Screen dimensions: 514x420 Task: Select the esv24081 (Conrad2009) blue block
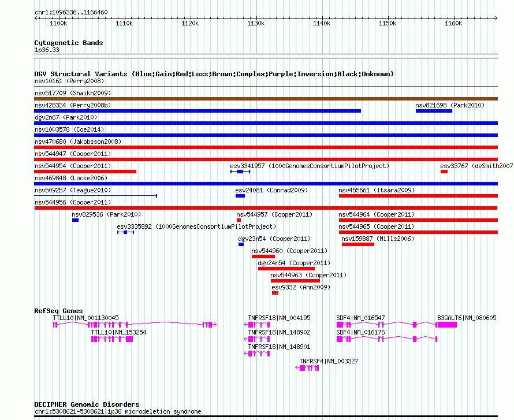point(240,196)
